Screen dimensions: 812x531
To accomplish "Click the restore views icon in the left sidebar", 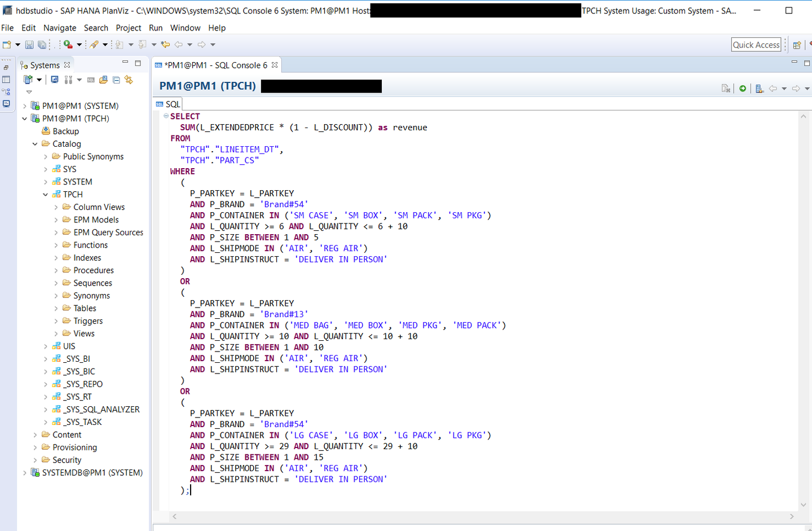I will coord(6,68).
